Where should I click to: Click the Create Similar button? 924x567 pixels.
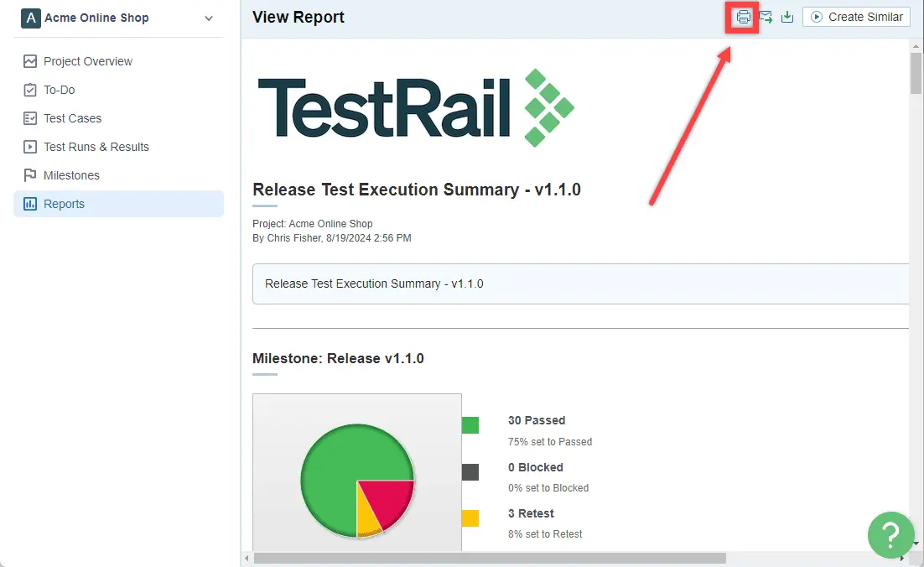pyautogui.click(x=856, y=17)
